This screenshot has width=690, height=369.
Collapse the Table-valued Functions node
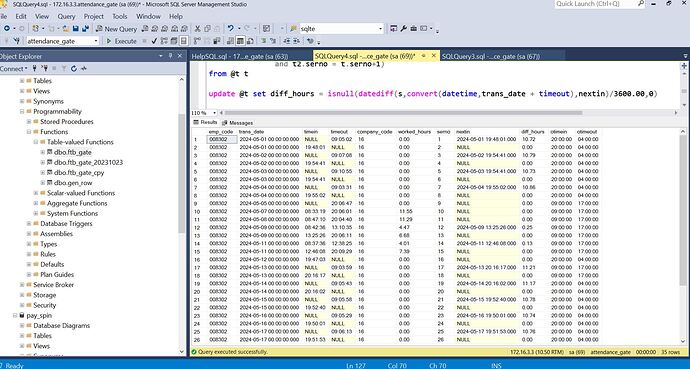36,142
